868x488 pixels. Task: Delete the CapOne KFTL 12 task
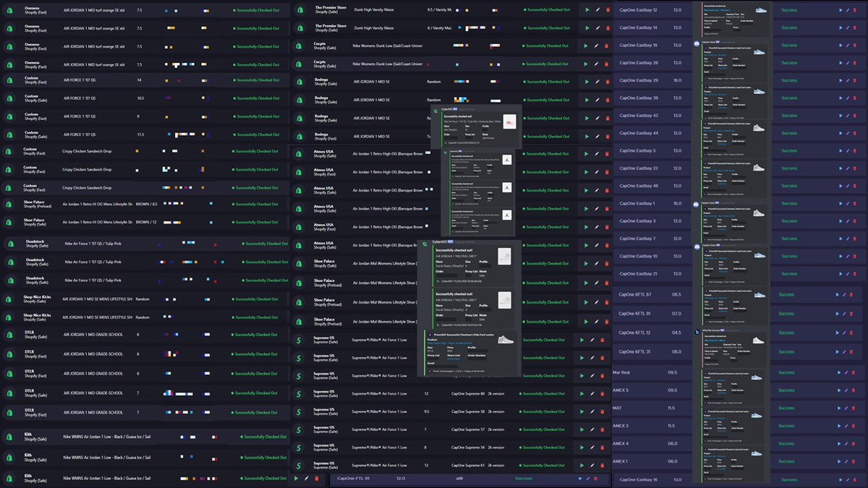(853, 333)
